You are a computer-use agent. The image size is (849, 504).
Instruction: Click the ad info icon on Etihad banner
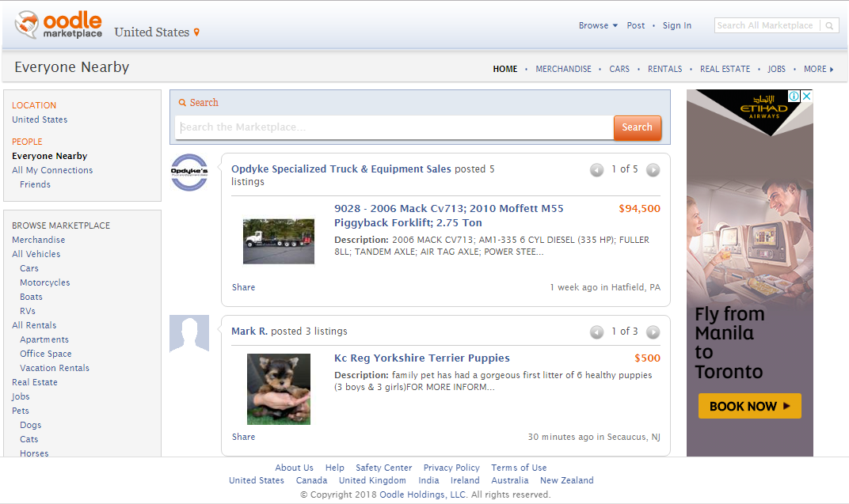794,97
